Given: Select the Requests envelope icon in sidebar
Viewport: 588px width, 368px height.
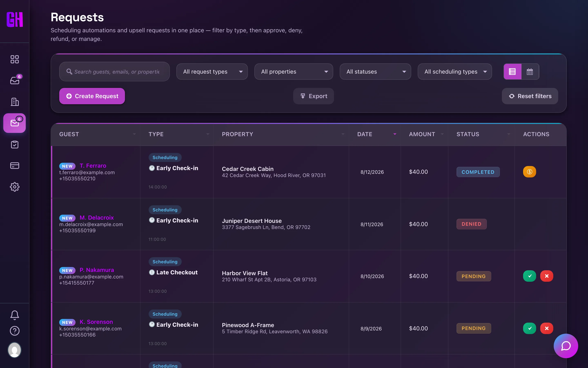Looking at the screenshot, I should tap(14, 123).
